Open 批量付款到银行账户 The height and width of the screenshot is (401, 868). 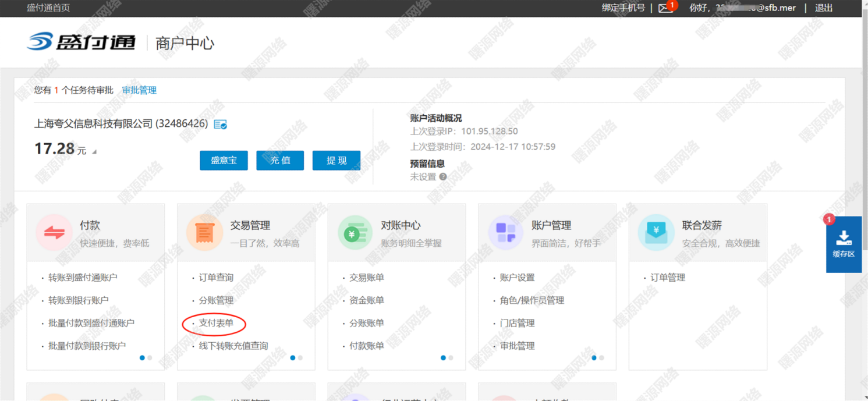click(87, 346)
